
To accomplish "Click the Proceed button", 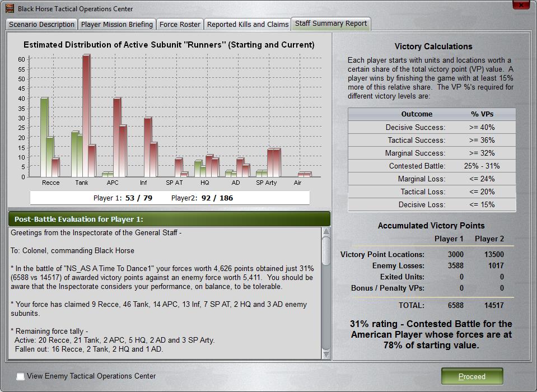I will [x=472, y=376].
